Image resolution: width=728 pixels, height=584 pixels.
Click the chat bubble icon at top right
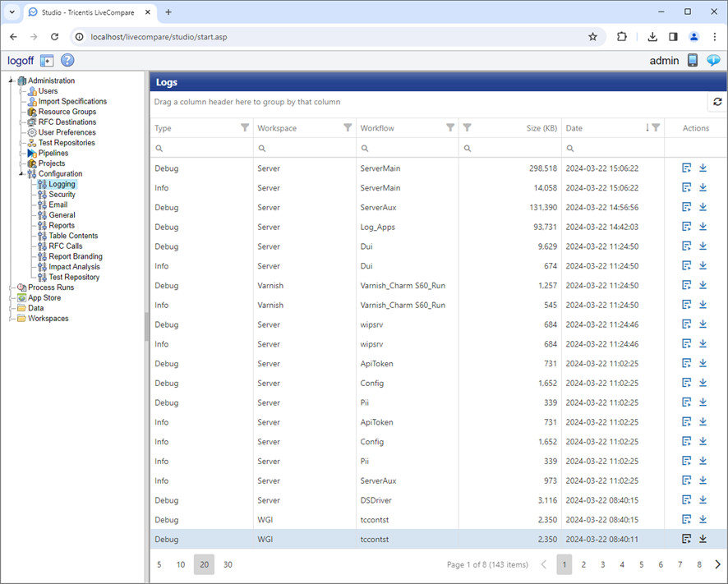(x=712, y=61)
